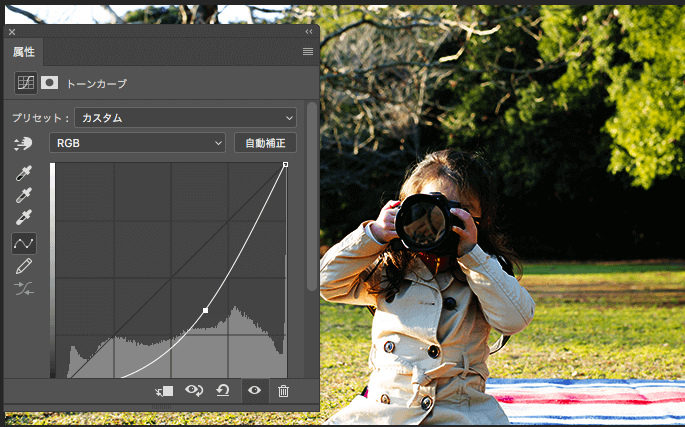Select the black point eyedropper

[x=24, y=174]
